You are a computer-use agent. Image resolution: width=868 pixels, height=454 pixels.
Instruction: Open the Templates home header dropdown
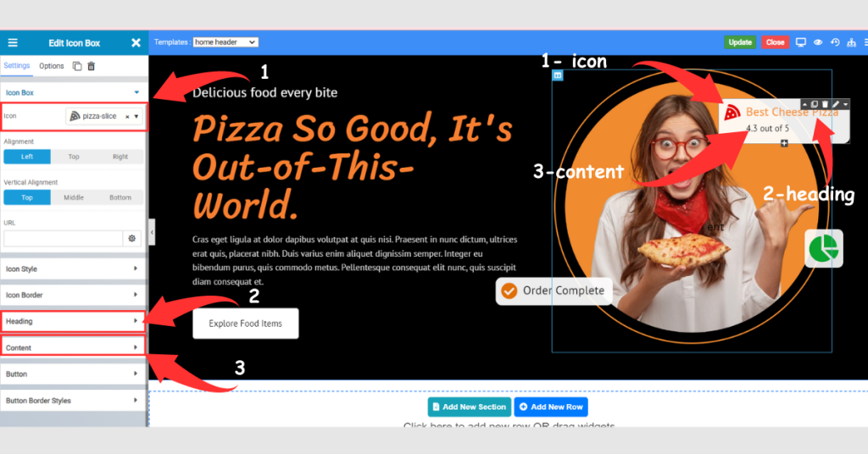pyautogui.click(x=225, y=42)
